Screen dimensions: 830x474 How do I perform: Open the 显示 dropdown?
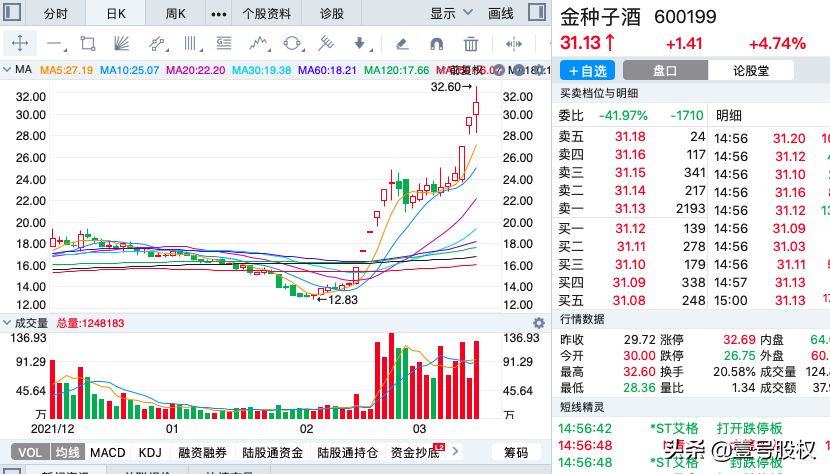click(x=451, y=13)
